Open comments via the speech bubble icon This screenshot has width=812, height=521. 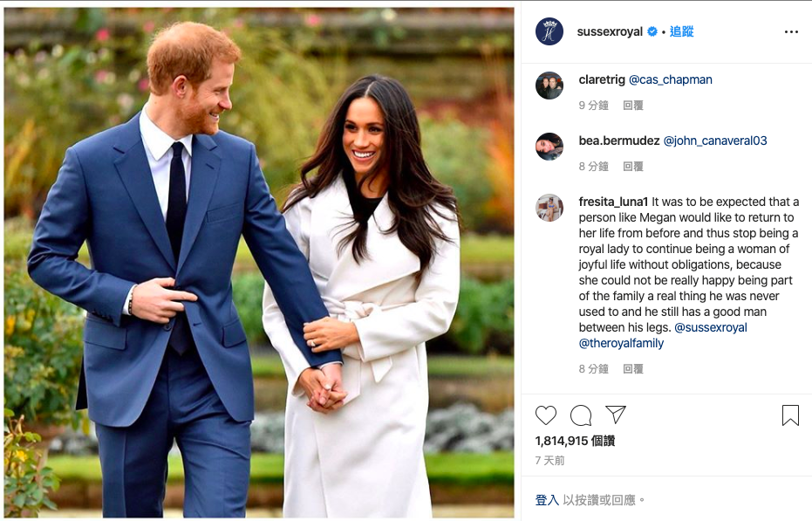click(581, 415)
